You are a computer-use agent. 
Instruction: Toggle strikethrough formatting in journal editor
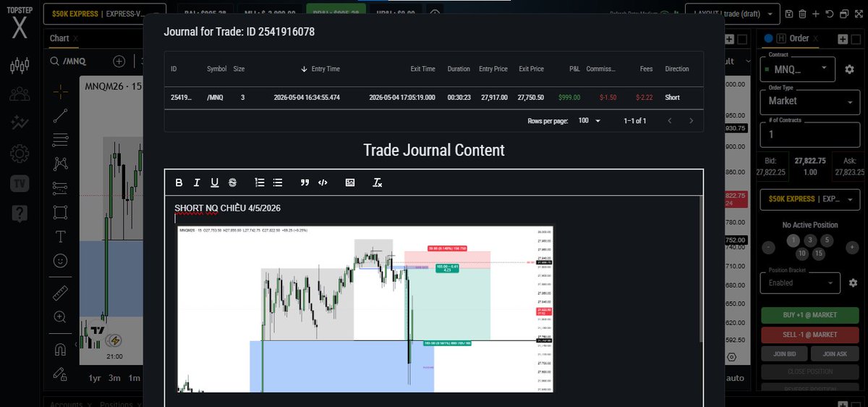point(232,182)
